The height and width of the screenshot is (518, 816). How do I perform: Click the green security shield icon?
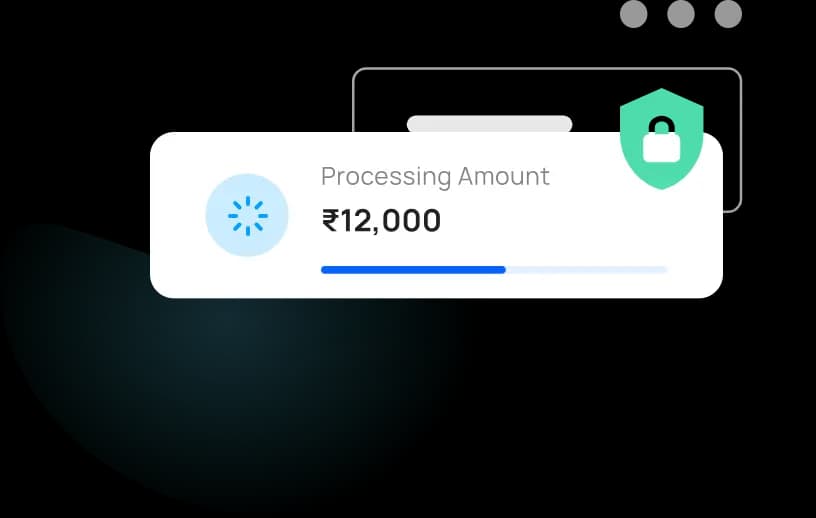661,139
